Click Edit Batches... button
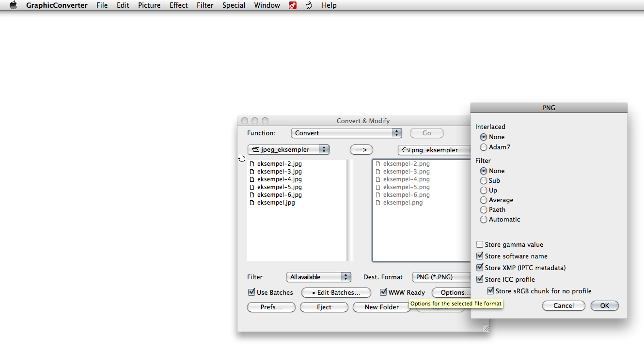 click(x=336, y=293)
